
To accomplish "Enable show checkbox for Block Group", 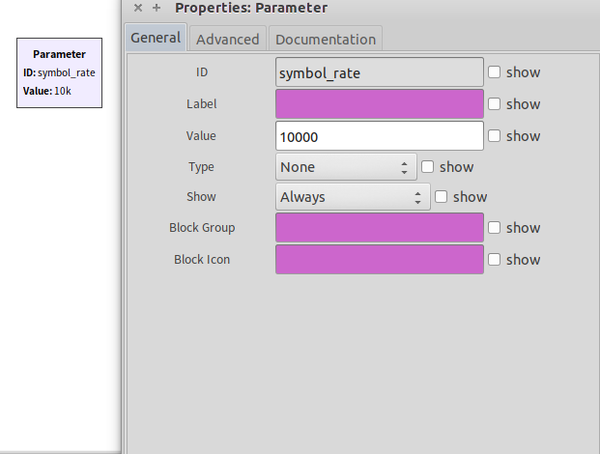I will [x=495, y=228].
